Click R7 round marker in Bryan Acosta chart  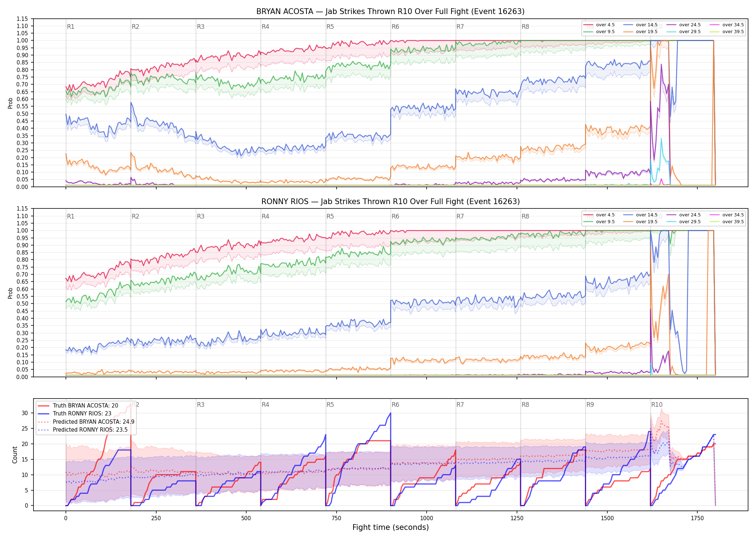click(x=460, y=27)
